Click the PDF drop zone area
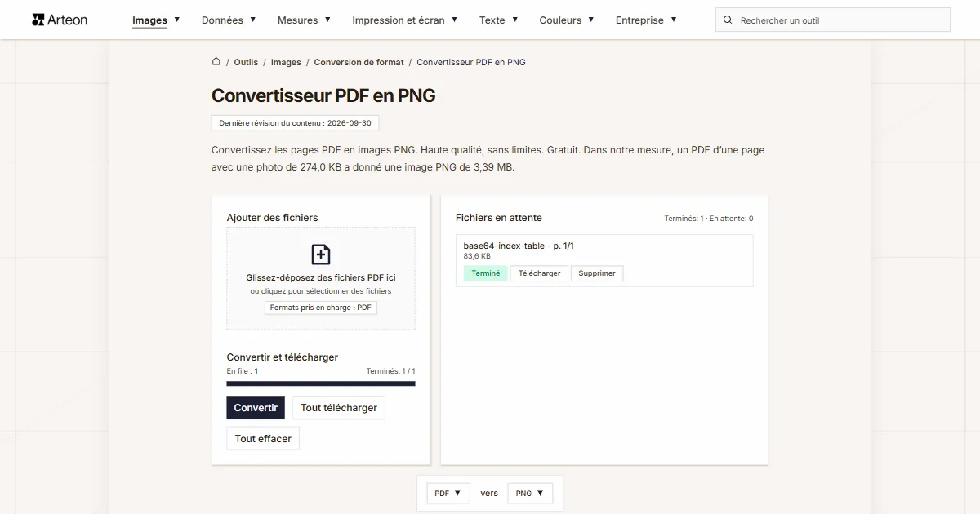Viewport: 980px width, 514px height. (321, 278)
